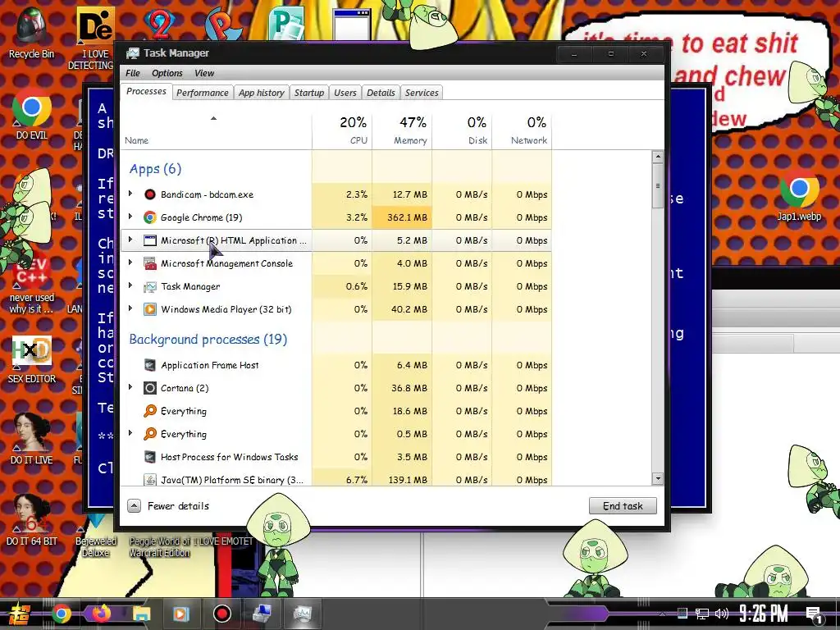Viewport: 840px width, 630px height.
Task: Open the never used C++ desktop shortcut
Action: 32,285
